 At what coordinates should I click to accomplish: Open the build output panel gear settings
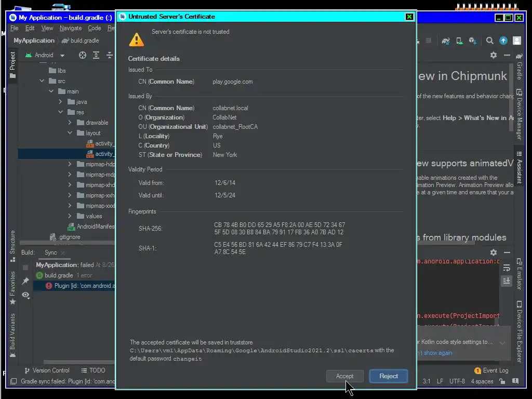click(494, 252)
